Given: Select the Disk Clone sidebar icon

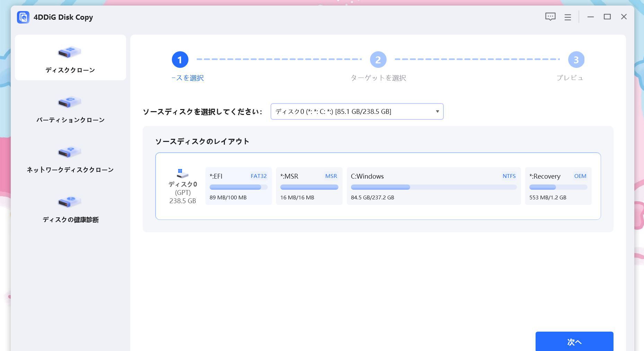Looking at the screenshot, I should point(70,53).
